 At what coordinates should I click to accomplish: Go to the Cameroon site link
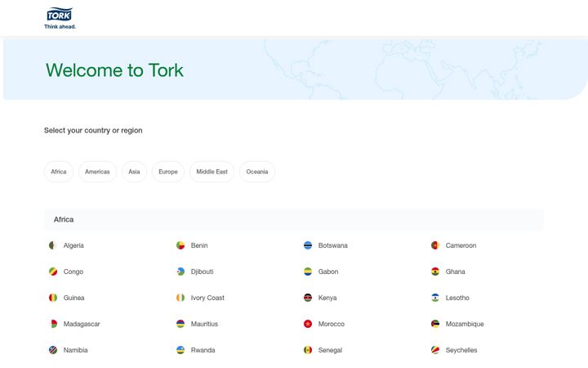coord(461,245)
